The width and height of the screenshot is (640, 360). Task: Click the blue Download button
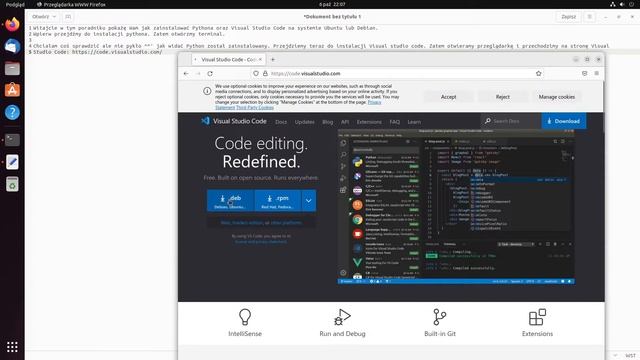pos(564,121)
